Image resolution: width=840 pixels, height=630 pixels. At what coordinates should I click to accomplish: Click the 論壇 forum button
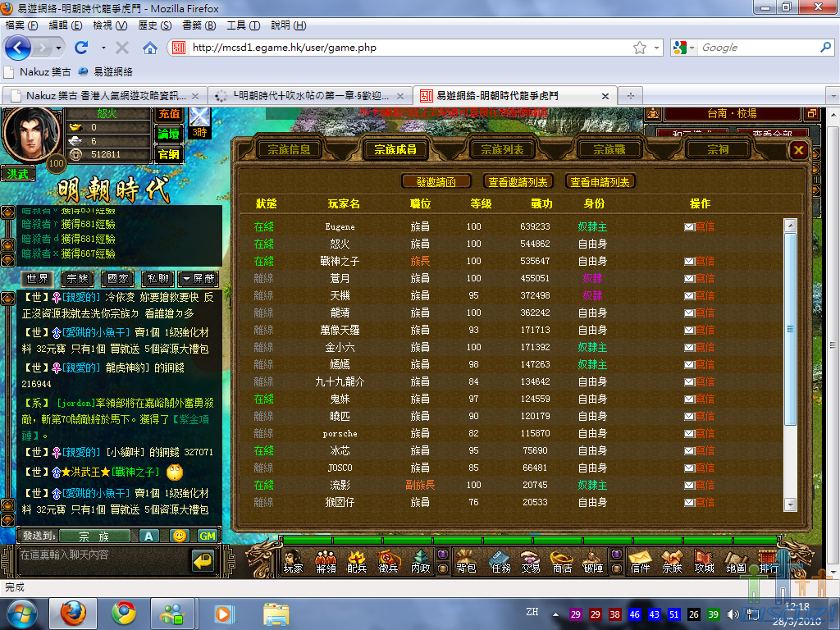pyautogui.click(x=169, y=134)
